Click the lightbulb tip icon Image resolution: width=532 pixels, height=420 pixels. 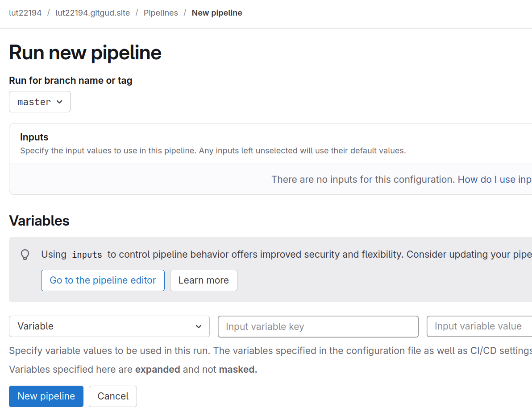[25, 255]
